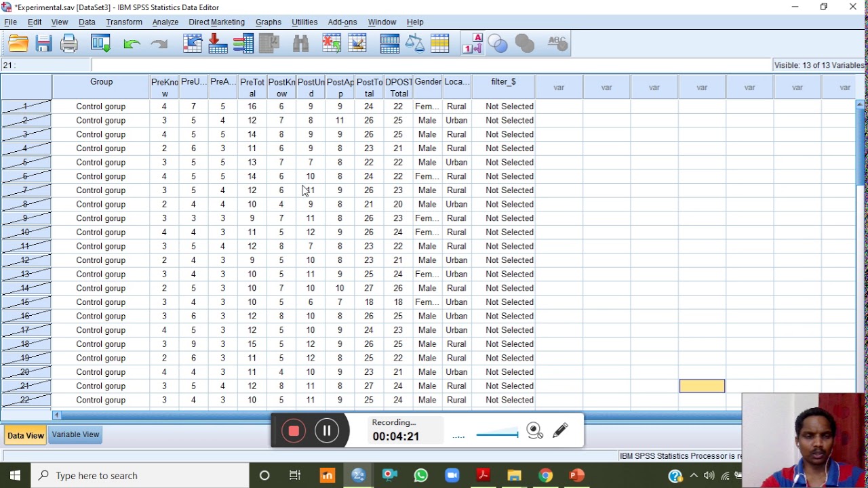868x488 pixels.
Task: Open the Help menu
Action: (415, 22)
